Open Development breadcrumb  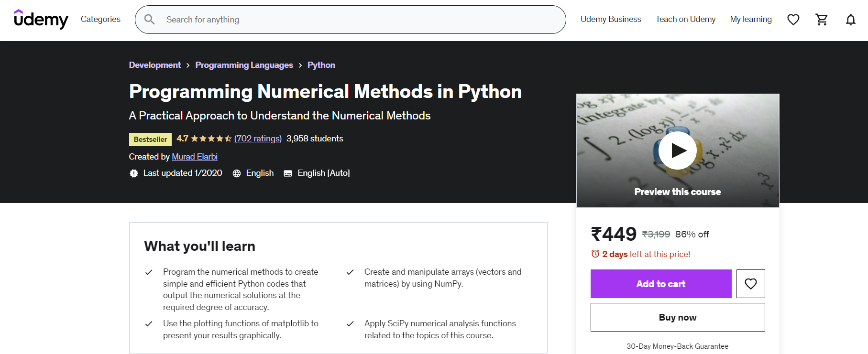[x=155, y=65]
